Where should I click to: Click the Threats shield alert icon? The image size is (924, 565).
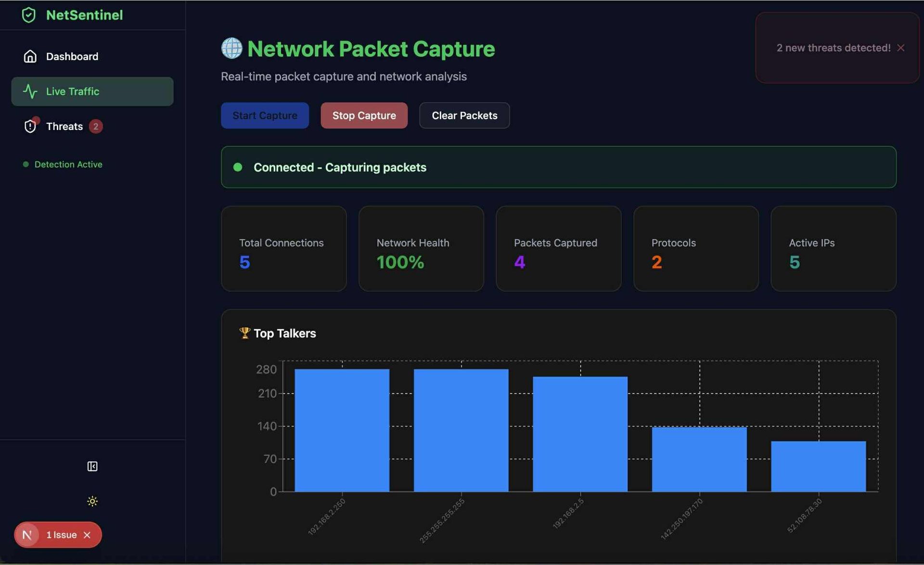(30, 126)
